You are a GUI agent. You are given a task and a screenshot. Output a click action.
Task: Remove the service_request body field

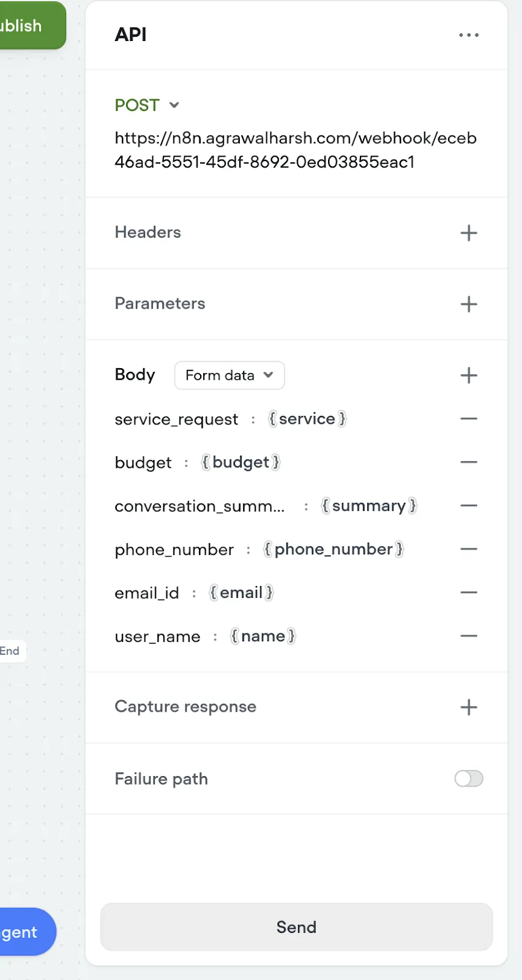pos(469,419)
